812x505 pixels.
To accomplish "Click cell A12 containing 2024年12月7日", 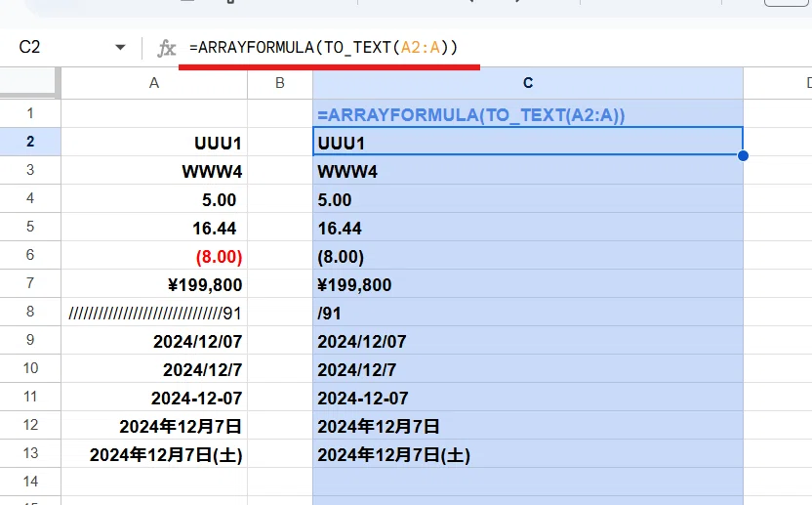I will click(154, 425).
